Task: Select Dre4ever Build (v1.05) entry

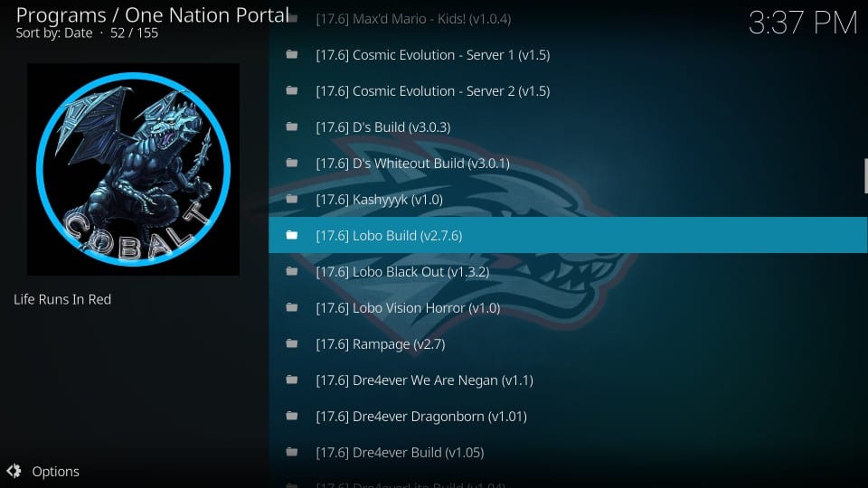Action: point(568,452)
